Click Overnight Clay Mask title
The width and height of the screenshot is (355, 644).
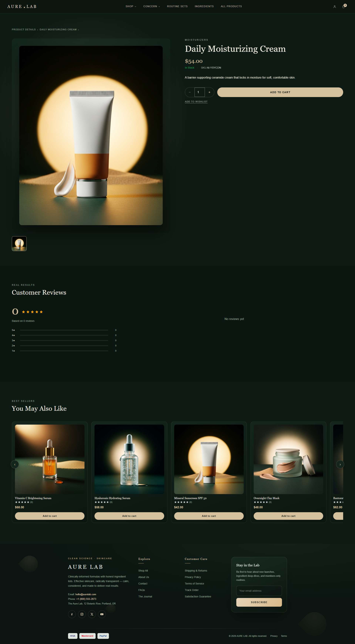point(266,498)
